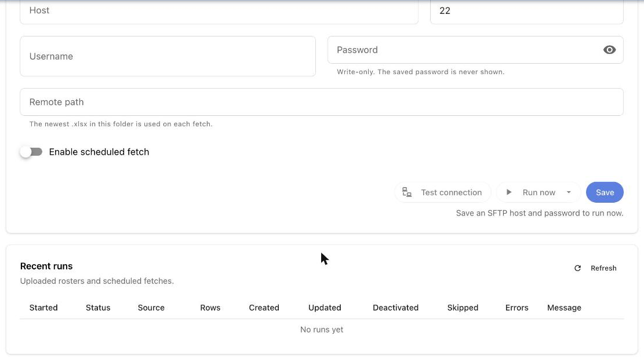Click the "Enable scheduled fetch" label
The width and height of the screenshot is (644, 358).
[x=99, y=152]
